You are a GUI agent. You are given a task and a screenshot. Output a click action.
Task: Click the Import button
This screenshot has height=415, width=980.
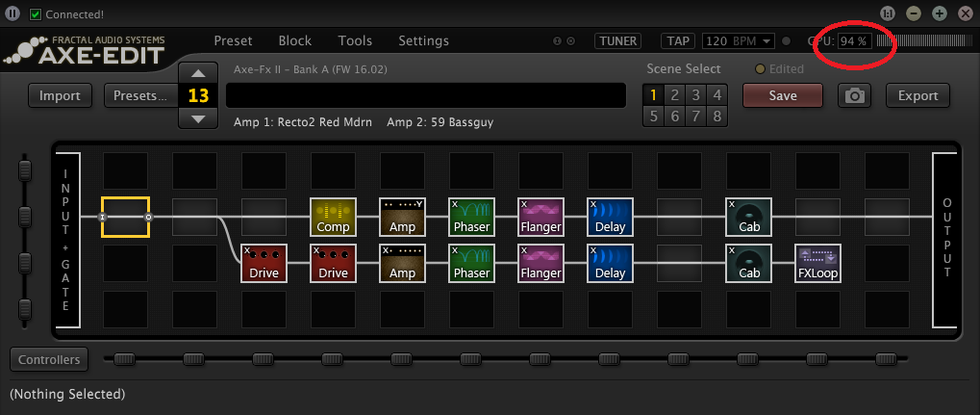(x=60, y=95)
